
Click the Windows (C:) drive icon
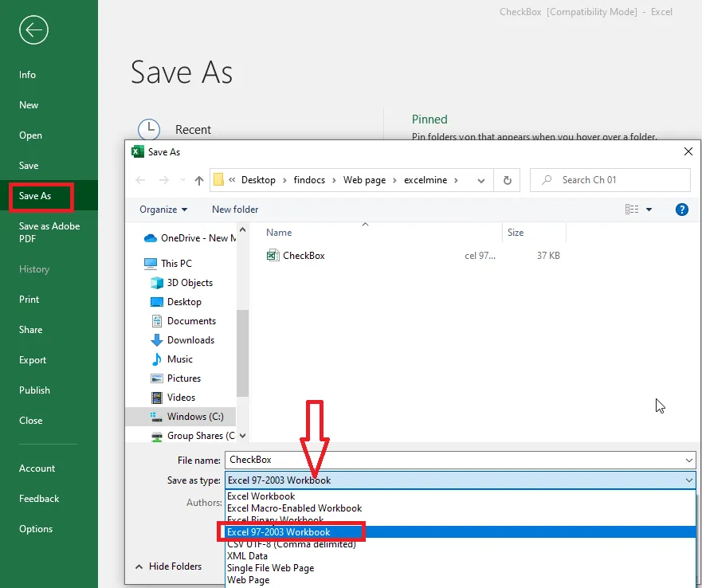point(156,417)
